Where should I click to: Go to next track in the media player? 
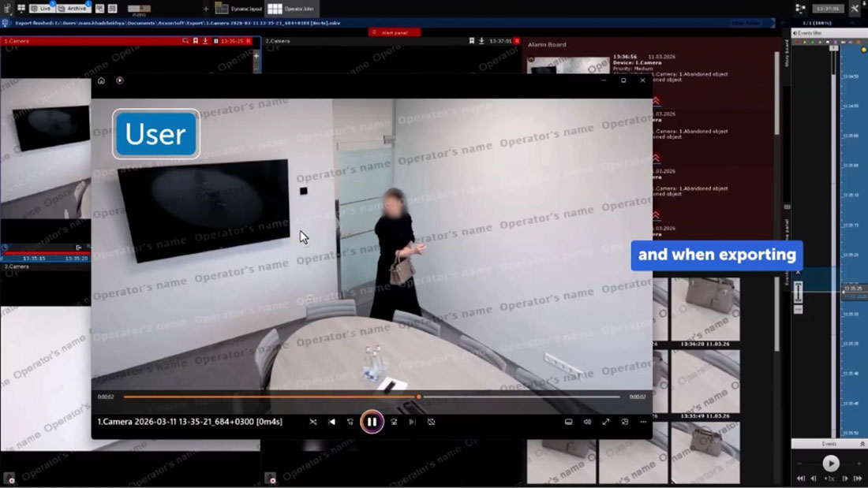pyautogui.click(x=413, y=422)
